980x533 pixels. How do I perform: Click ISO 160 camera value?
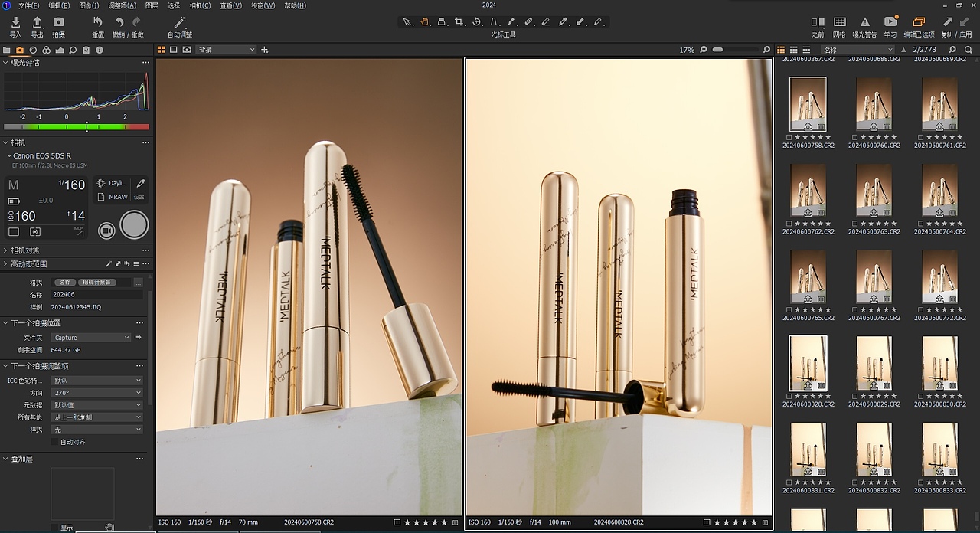[x=22, y=216]
